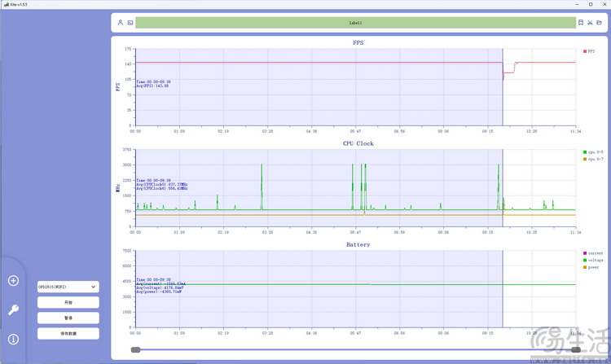Click the image icon beside user icon
The width and height of the screenshot is (611, 364).
pyautogui.click(x=130, y=23)
